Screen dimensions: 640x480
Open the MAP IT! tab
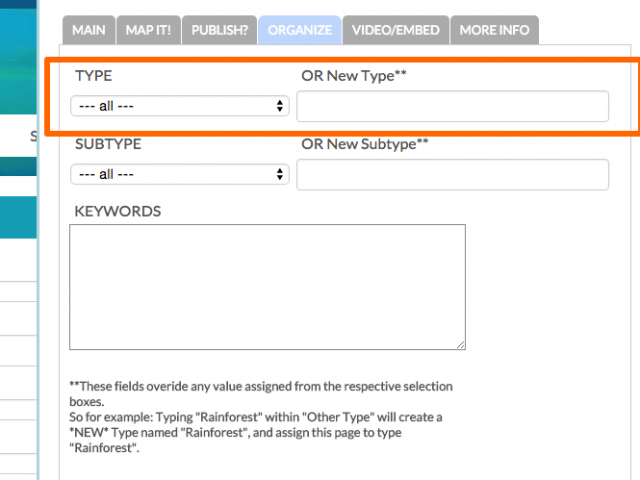(x=148, y=30)
